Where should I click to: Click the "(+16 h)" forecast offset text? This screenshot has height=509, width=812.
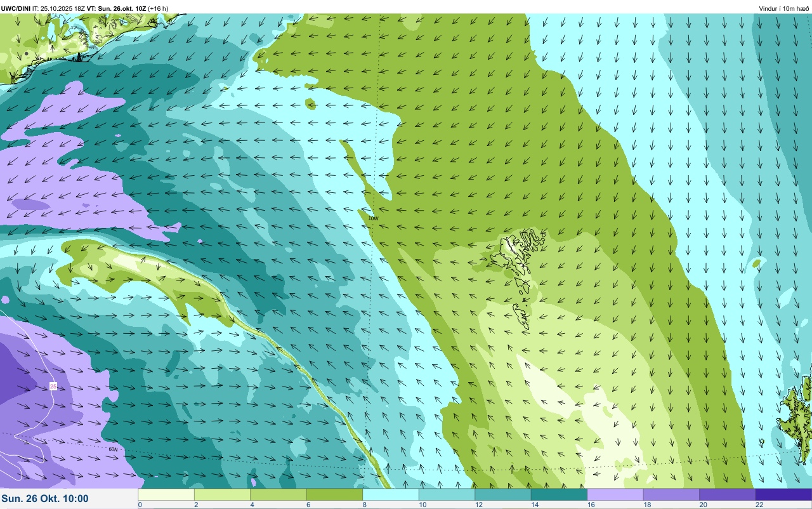pyautogui.click(x=157, y=8)
